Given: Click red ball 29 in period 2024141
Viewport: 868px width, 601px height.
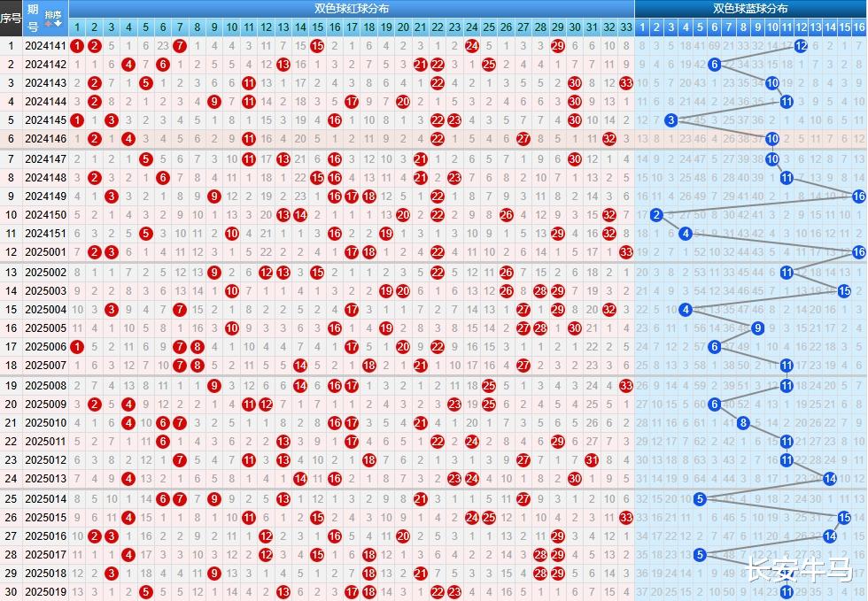Looking at the screenshot, I should [557, 46].
